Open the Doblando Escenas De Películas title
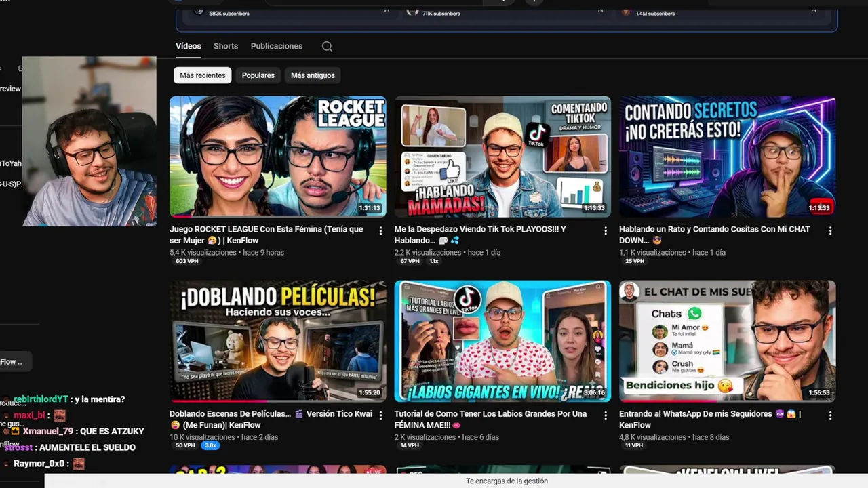The image size is (868, 488). coord(271,419)
